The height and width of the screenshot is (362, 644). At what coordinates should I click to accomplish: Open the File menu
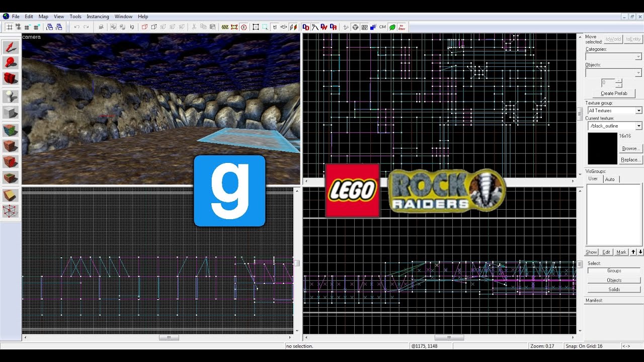pyautogui.click(x=16, y=17)
